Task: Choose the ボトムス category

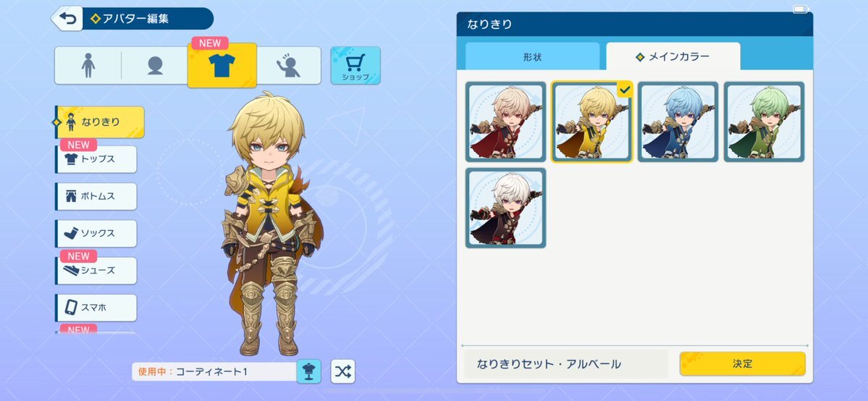Action: [x=96, y=196]
